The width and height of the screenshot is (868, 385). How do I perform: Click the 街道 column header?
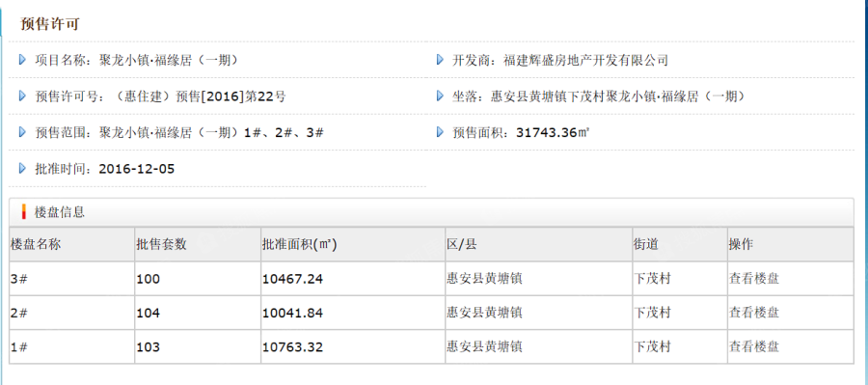[646, 244]
